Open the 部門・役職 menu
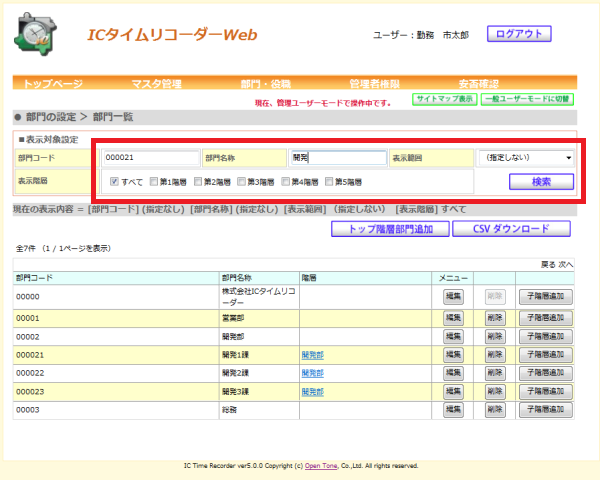This screenshot has height=480, width=600. point(266,83)
